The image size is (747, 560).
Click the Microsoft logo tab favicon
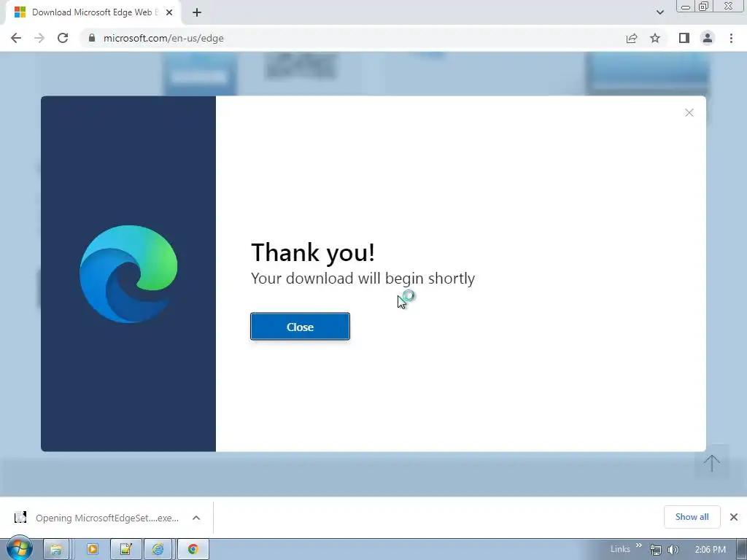20,12
